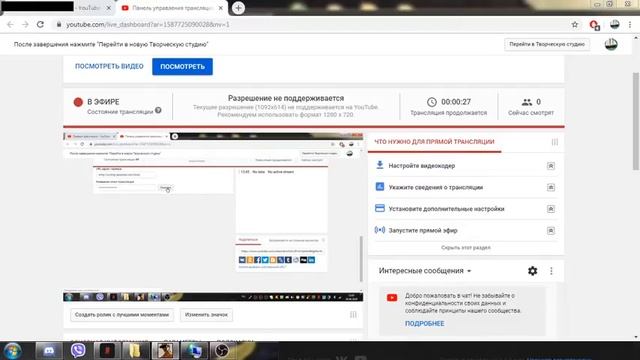Open the Chrome three-dot menu
Image resolution: width=640 pixels, height=360 pixels.
pyautogui.click(x=630, y=24)
